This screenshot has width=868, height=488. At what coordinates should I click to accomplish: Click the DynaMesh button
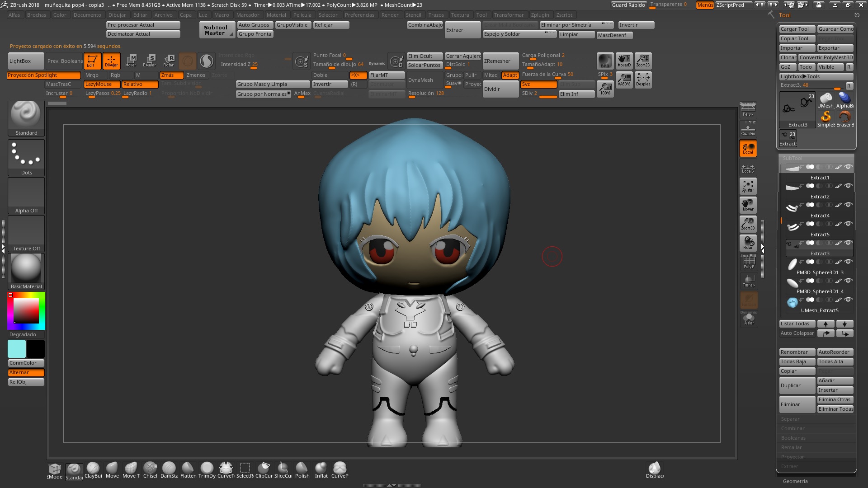tap(424, 80)
